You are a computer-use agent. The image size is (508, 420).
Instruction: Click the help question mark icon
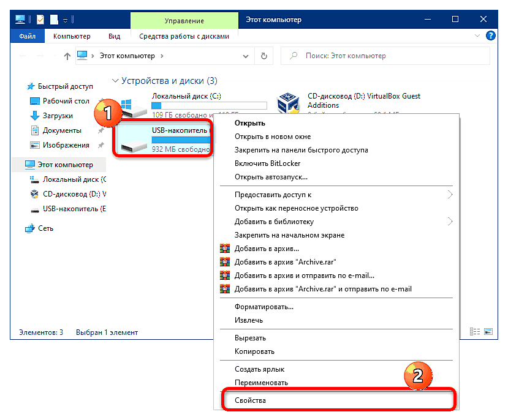coord(490,36)
